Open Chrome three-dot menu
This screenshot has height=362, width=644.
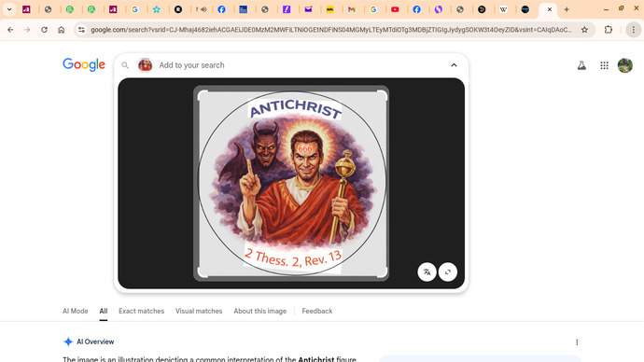[x=634, y=30]
